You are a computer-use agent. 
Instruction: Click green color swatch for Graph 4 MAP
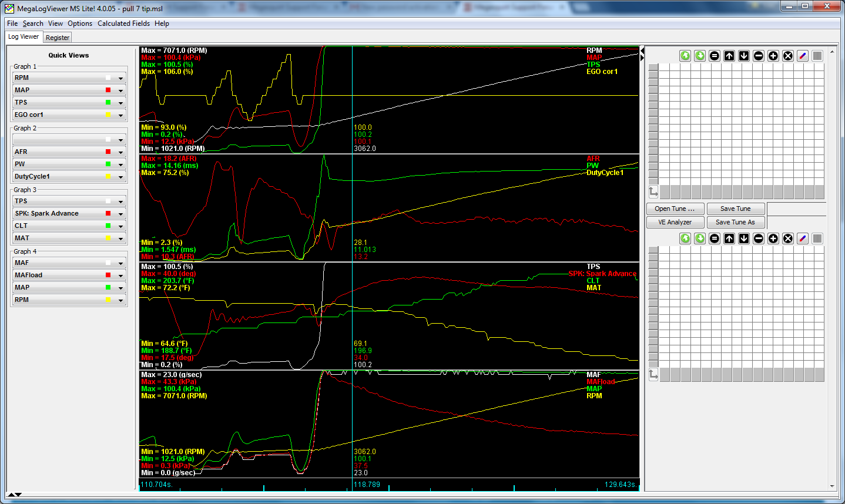108,287
